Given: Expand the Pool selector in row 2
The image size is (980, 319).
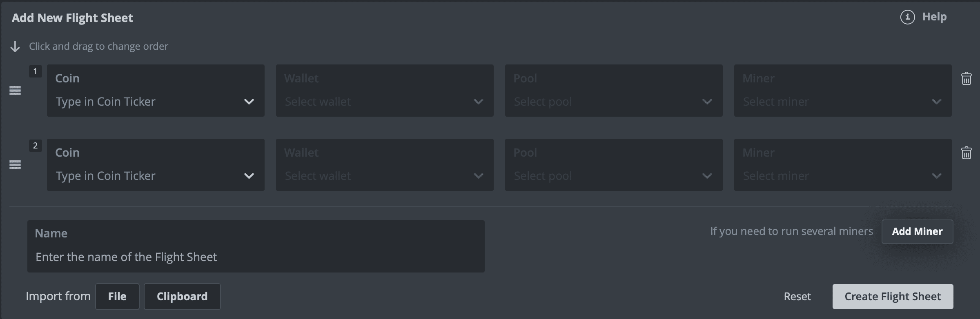Looking at the screenshot, I should pyautogui.click(x=614, y=165).
